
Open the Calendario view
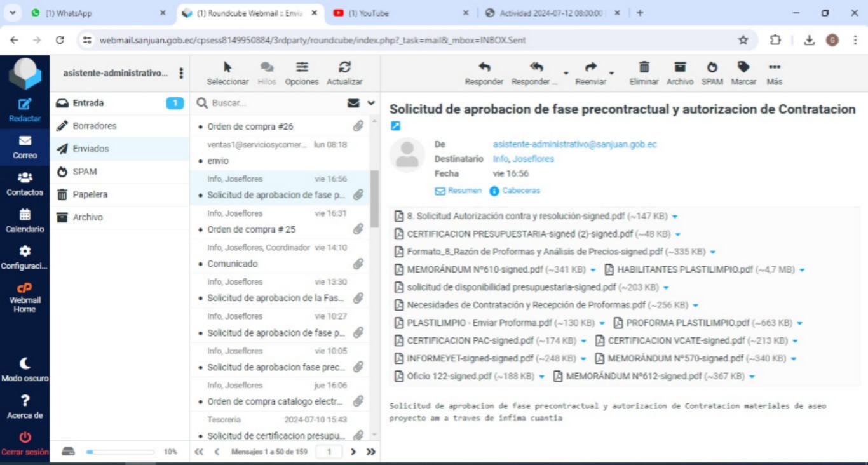pyautogui.click(x=25, y=215)
